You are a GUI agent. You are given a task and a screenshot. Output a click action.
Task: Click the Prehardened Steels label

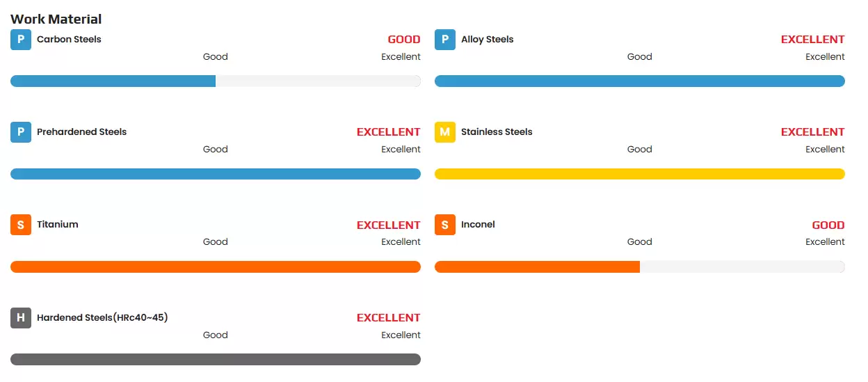coord(81,132)
